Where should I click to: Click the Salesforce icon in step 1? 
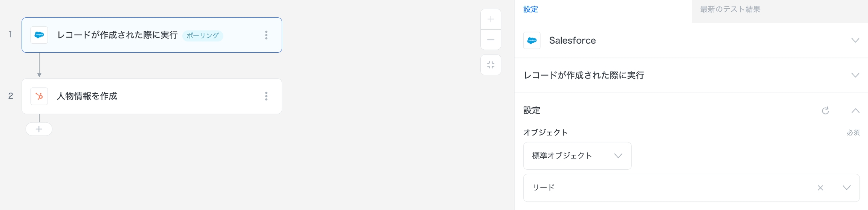[x=39, y=35]
